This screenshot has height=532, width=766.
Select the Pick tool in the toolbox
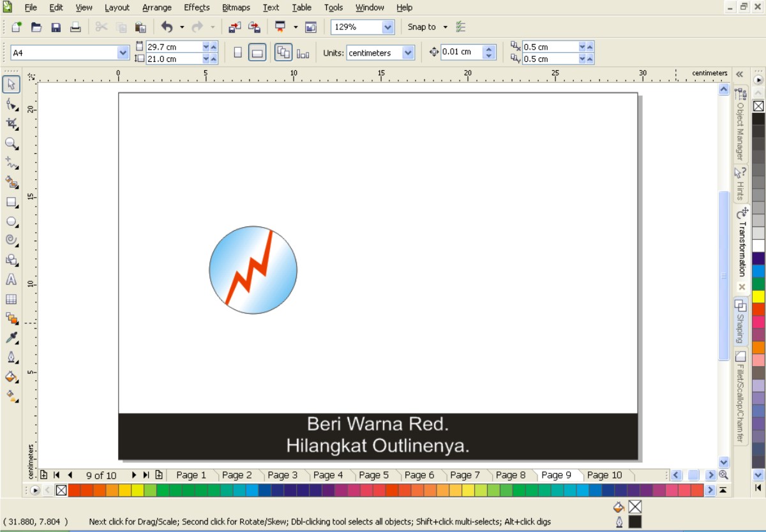click(x=11, y=84)
